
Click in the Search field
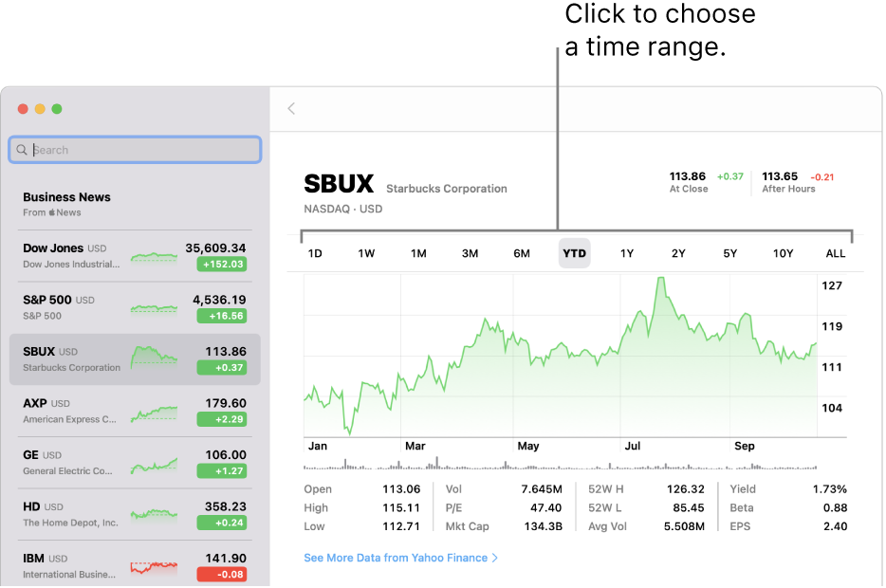click(x=142, y=150)
